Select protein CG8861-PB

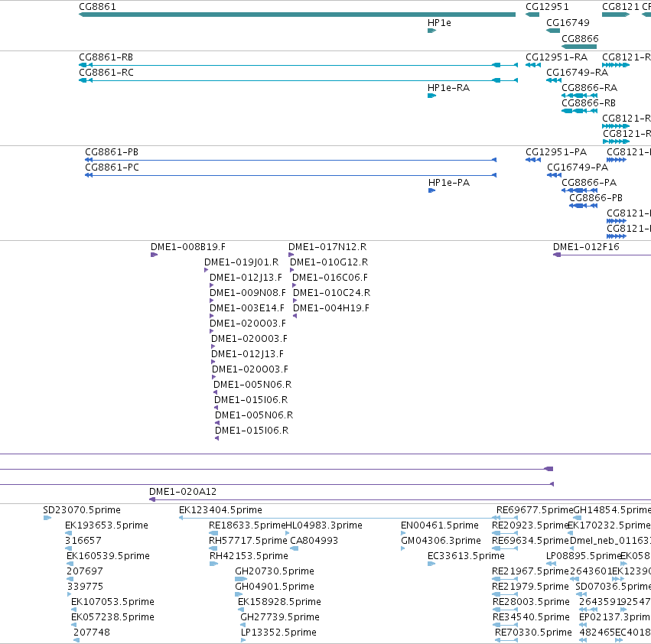point(291,160)
